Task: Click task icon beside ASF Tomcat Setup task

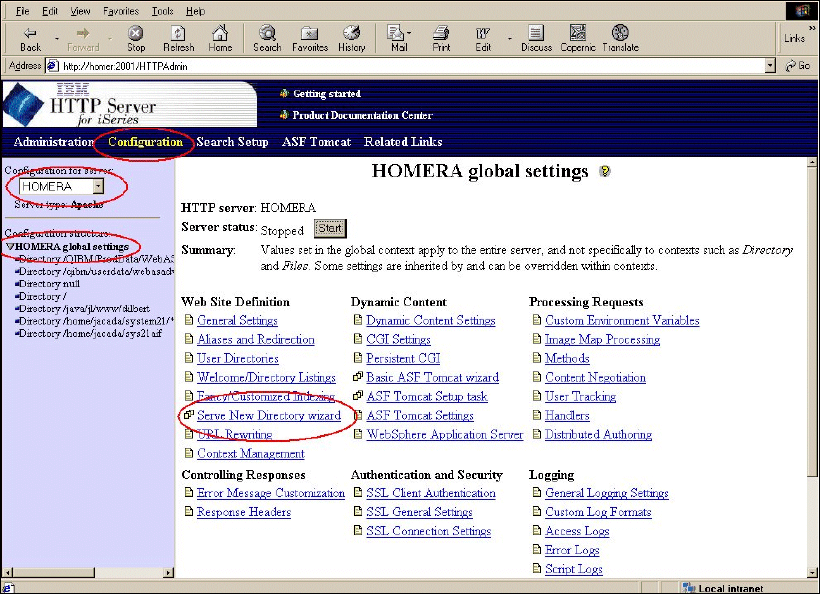Action: pyautogui.click(x=358, y=396)
